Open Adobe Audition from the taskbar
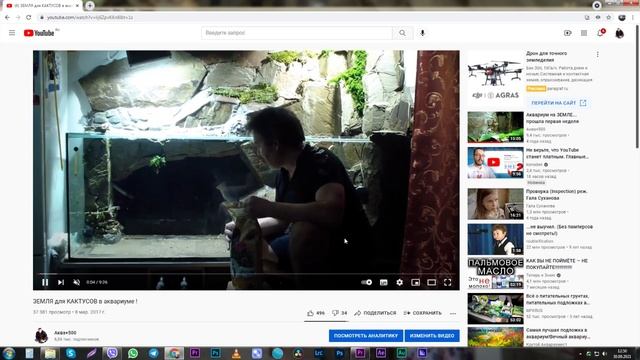The image size is (640, 360). [402, 353]
